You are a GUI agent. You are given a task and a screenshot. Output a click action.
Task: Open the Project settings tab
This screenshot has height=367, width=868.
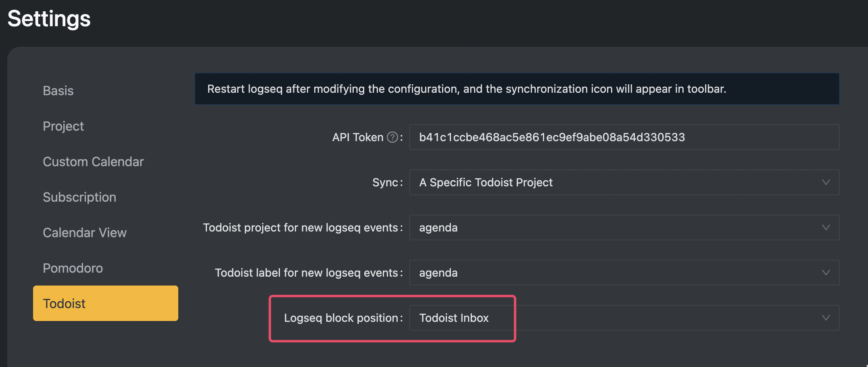(x=63, y=126)
